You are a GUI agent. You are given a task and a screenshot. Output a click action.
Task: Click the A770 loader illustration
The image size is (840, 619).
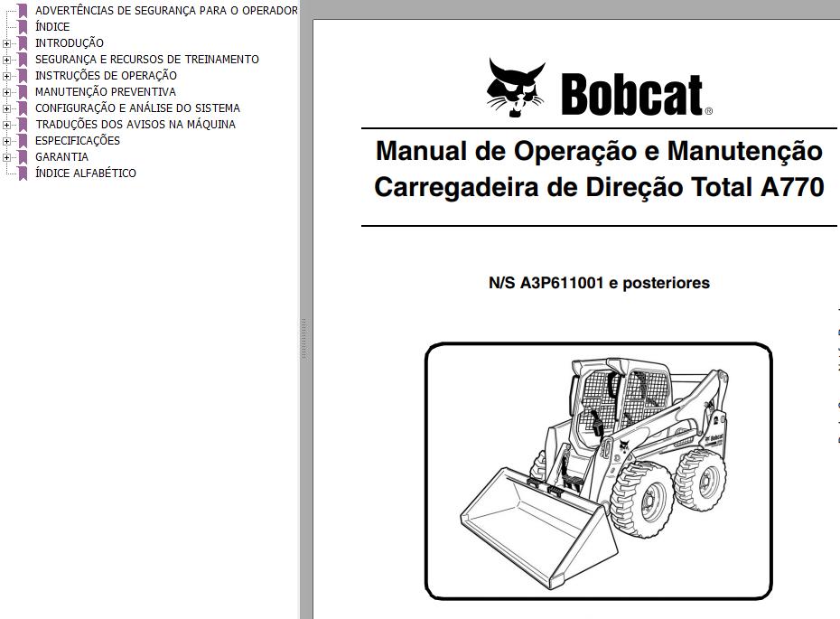pyautogui.click(x=599, y=471)
